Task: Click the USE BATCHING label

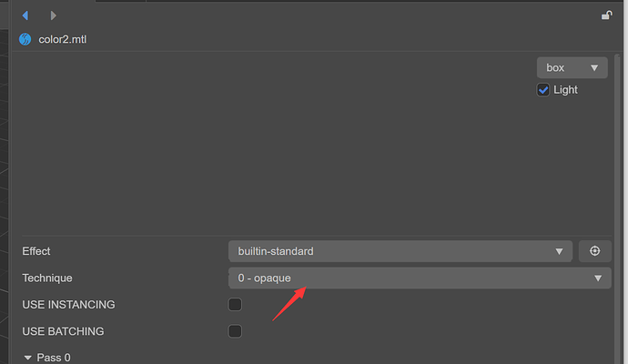Action: [63, 331]
